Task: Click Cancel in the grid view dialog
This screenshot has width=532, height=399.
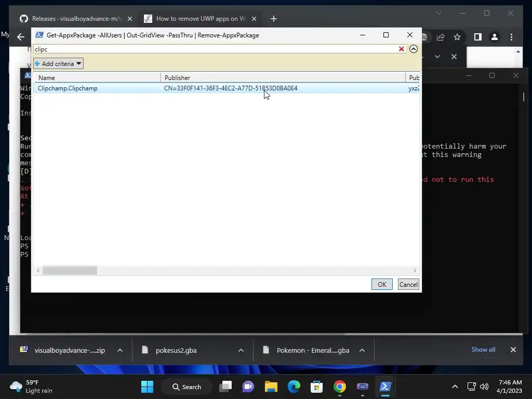Action: pos(408,284)
